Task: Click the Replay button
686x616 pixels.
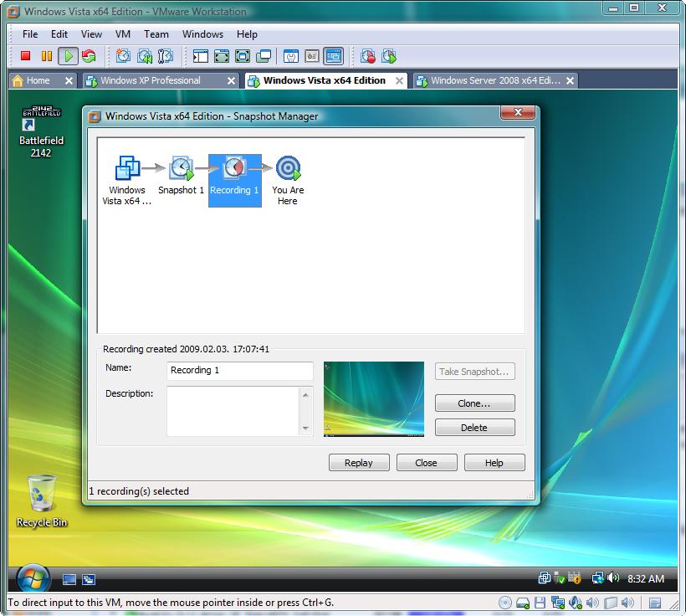Action: [x=359, y=463]
